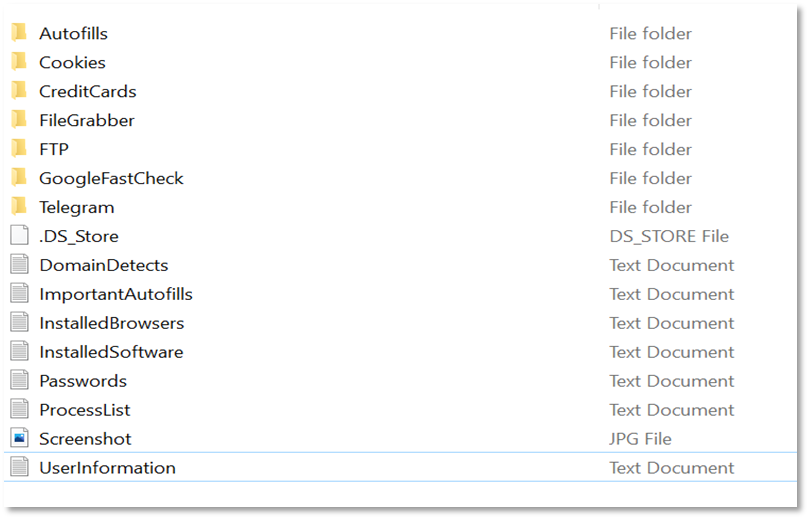Select the Screenshot file name label

[x=85, y=438]
